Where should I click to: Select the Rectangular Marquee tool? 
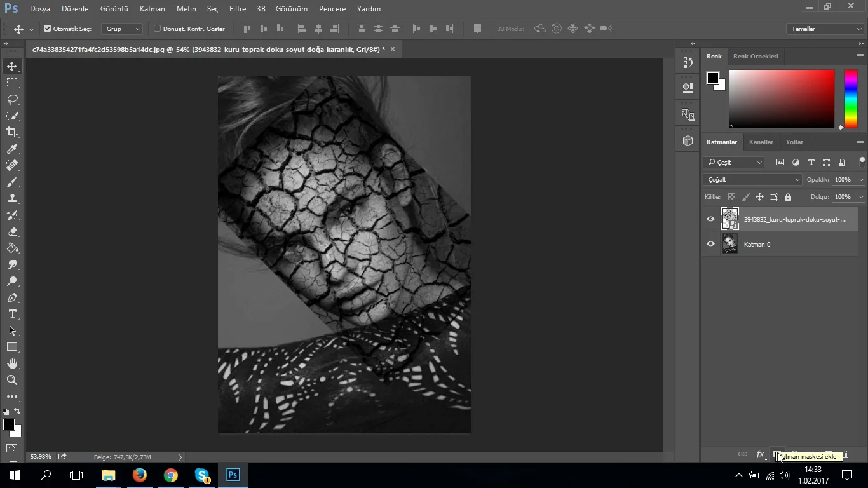pyautogui.click(x=12, y=83)
